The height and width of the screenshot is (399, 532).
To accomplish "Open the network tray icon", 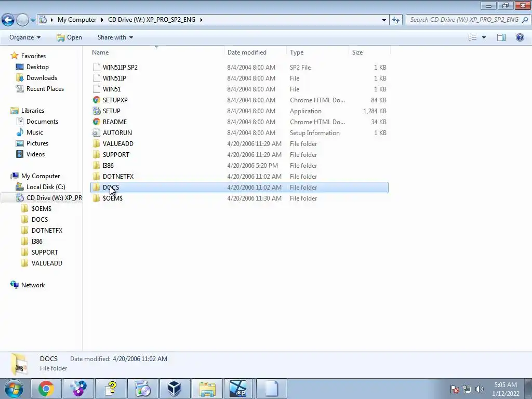I will 467,389.
